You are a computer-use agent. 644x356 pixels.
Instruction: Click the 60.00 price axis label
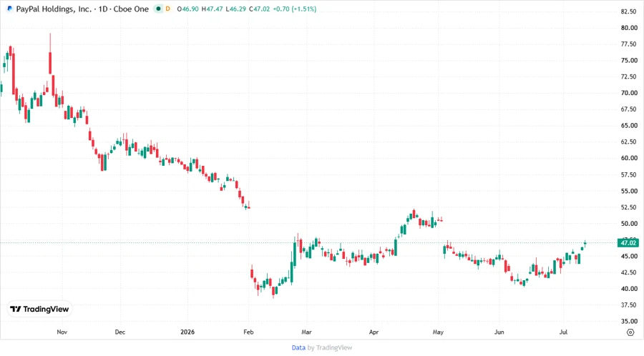point(629,158)
